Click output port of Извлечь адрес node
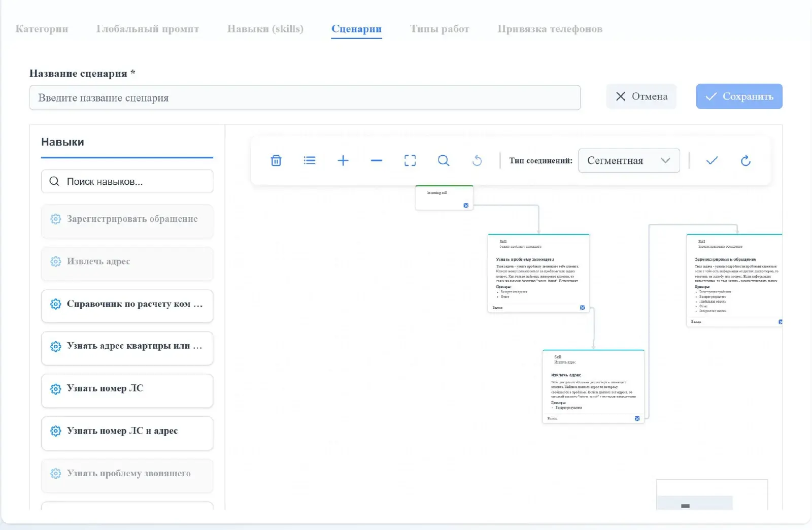The image size is (812, 530). tap(637, 418)
